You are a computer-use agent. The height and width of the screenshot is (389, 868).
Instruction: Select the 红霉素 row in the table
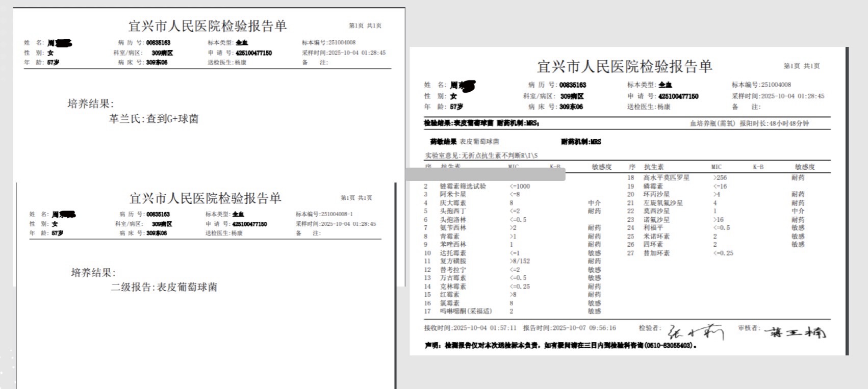[449, 295]
